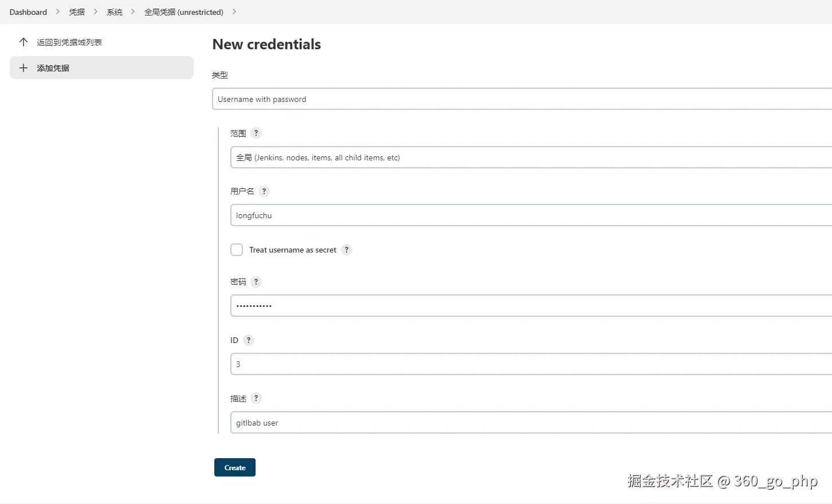Open help icon next to 描述
This screenshot has width=832, height=504.
click(256, 398)
